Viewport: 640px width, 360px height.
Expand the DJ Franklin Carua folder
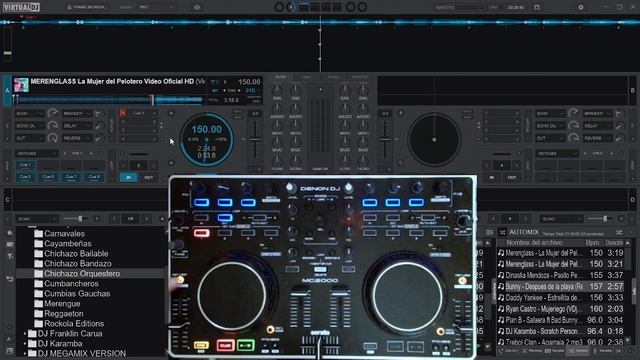24,333
